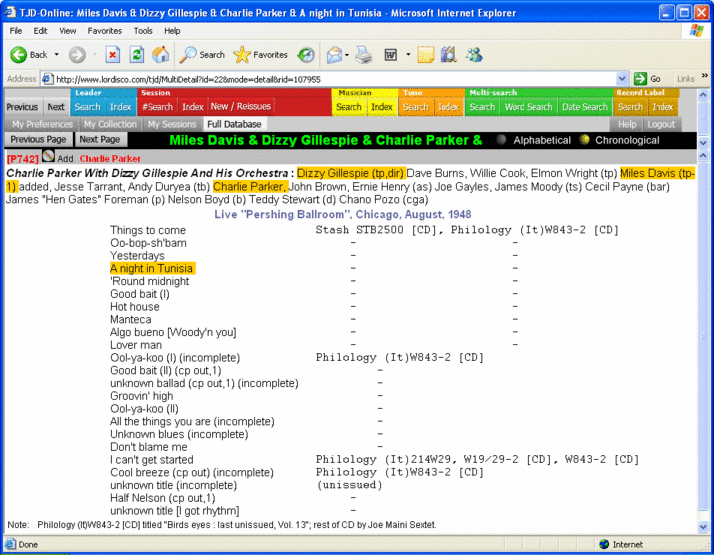Image resolution: width=714 pixels, height=555 pixels.
Task: Open Forward button history dropdown arrow
Action: [95, 55]
